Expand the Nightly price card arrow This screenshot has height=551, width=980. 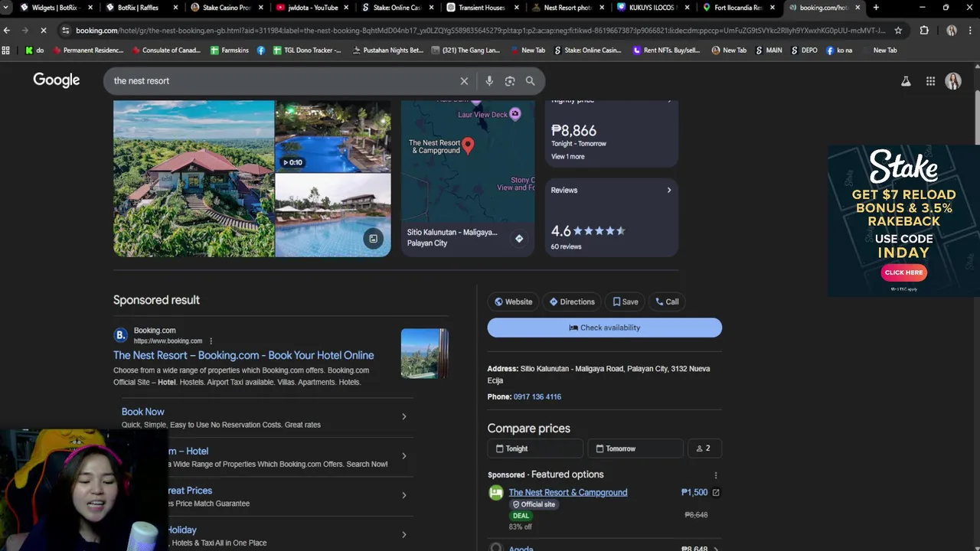(669, 102)
